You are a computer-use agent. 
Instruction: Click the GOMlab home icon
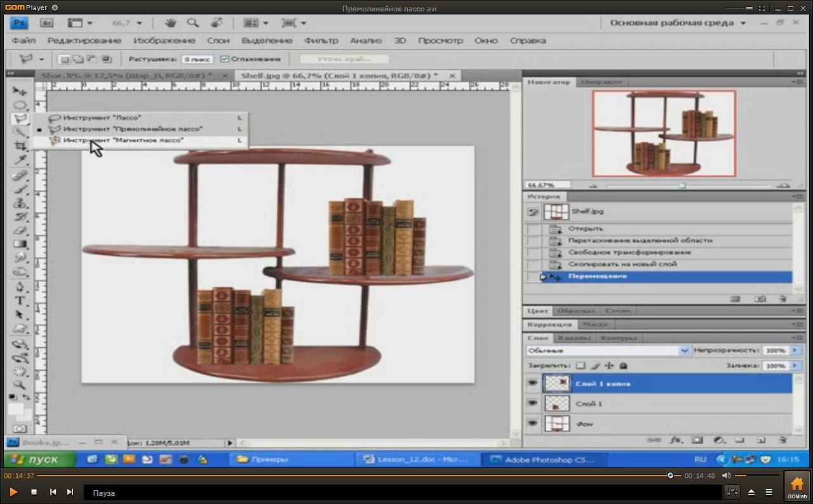796,487
